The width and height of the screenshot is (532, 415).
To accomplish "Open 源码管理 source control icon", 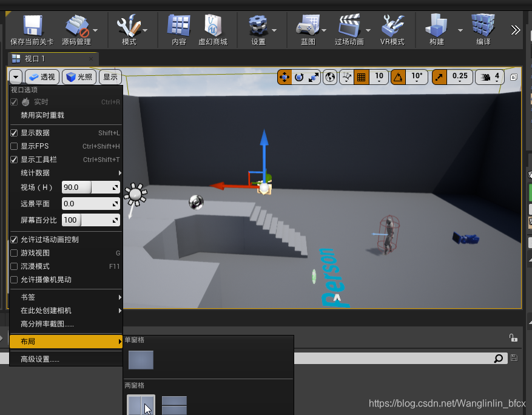I will click(x=77, y=26).
